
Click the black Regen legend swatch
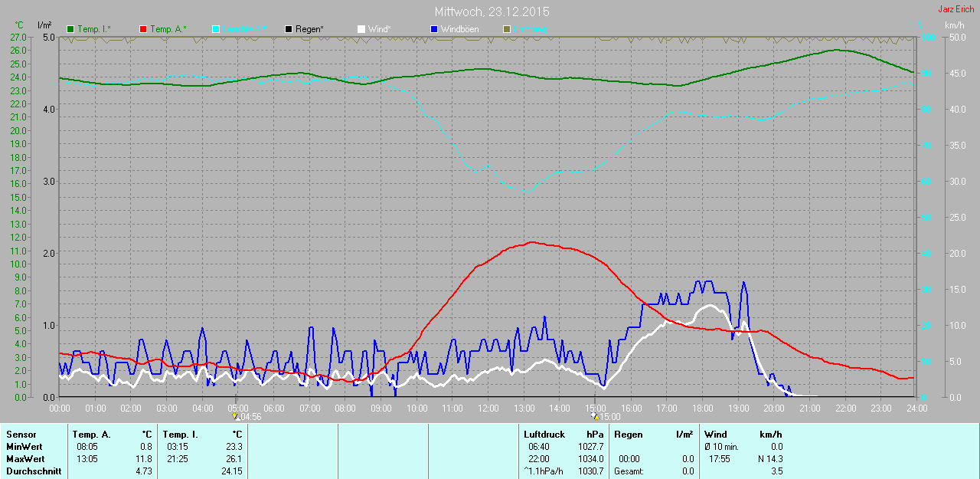tap(289, 29)
